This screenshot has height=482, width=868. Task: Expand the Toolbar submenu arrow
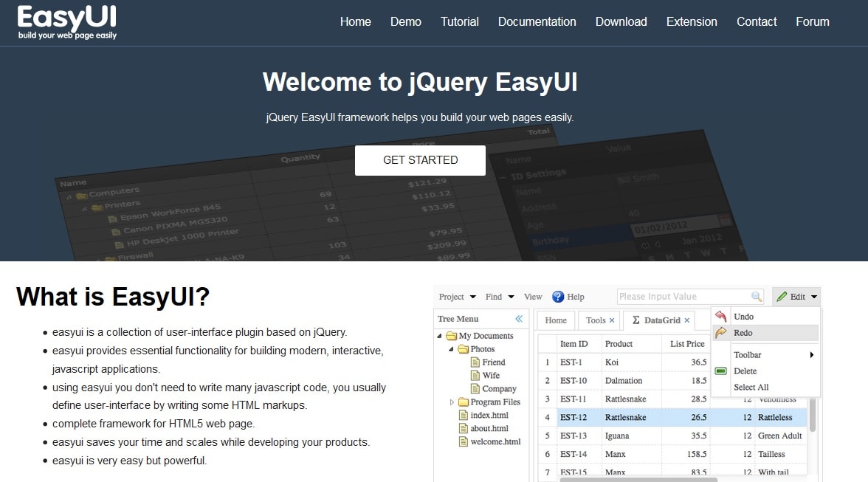[812, 355]
